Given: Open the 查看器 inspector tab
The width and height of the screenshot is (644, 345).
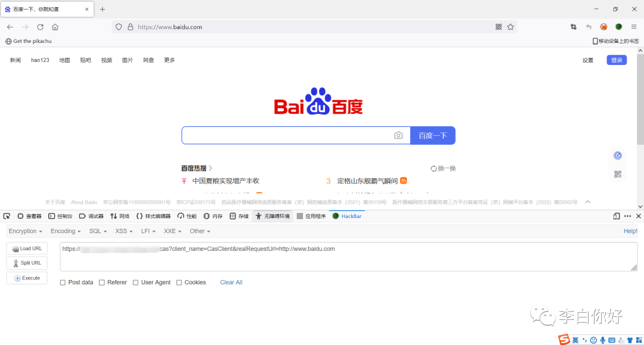Looking at the screenshot, I should pyautogui.click(x=29, y=216).
